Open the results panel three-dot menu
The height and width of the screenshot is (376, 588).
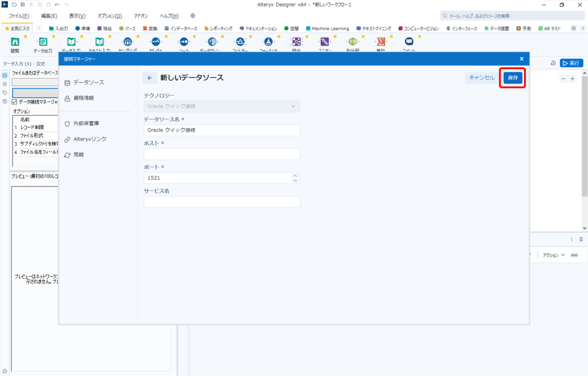point(572,239)
